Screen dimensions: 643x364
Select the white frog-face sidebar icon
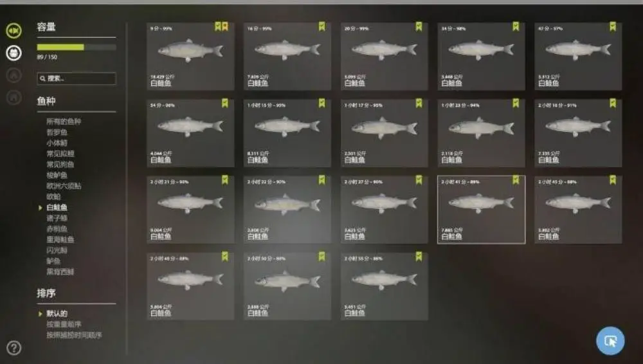tap(14, 53)
